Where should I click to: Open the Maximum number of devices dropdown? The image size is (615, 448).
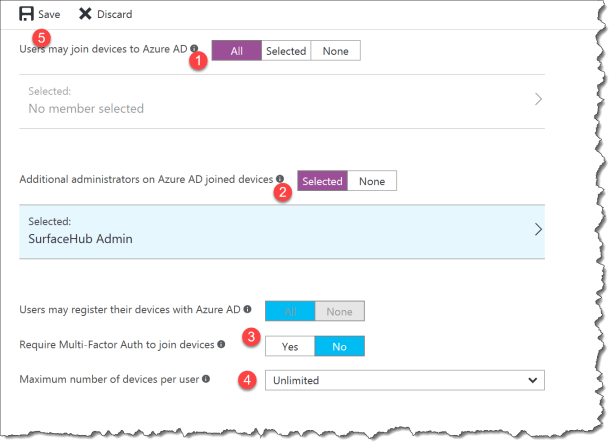click(x=405, y=380)
